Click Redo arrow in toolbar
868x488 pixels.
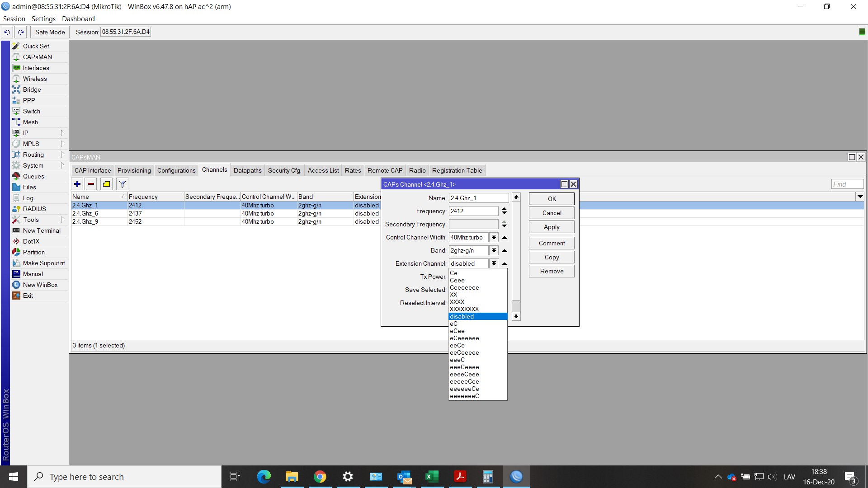21,32
